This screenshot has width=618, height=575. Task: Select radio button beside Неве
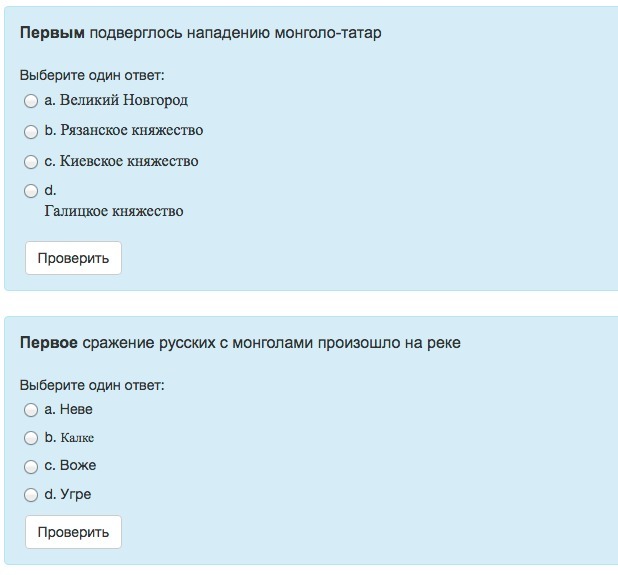click(31, 410)
